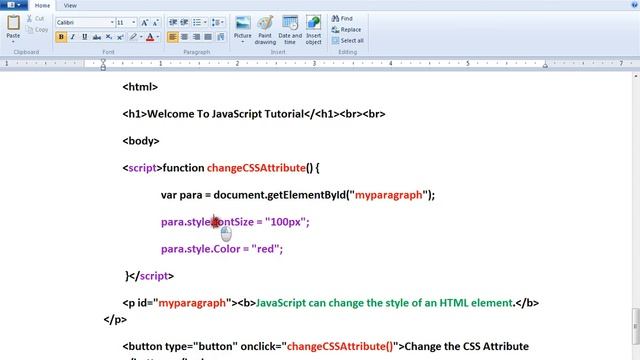Switch to the Home tab
The image size is (640, 360).
click(42, 5)
